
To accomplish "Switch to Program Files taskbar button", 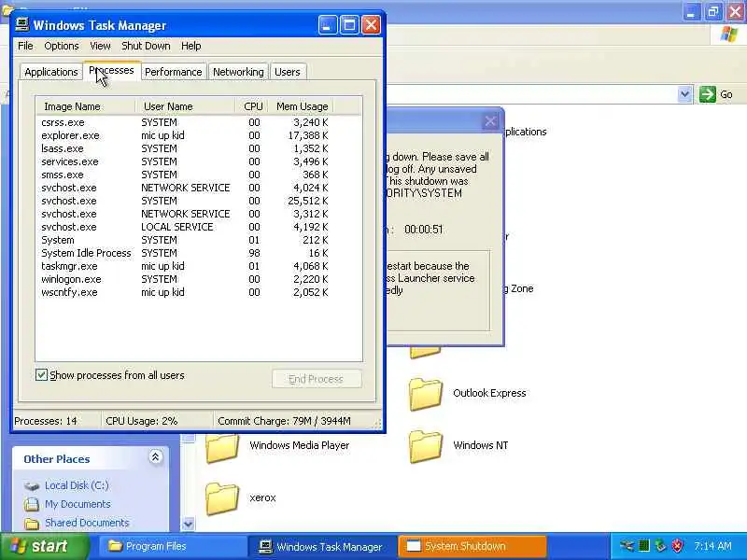I will (172, 546).
